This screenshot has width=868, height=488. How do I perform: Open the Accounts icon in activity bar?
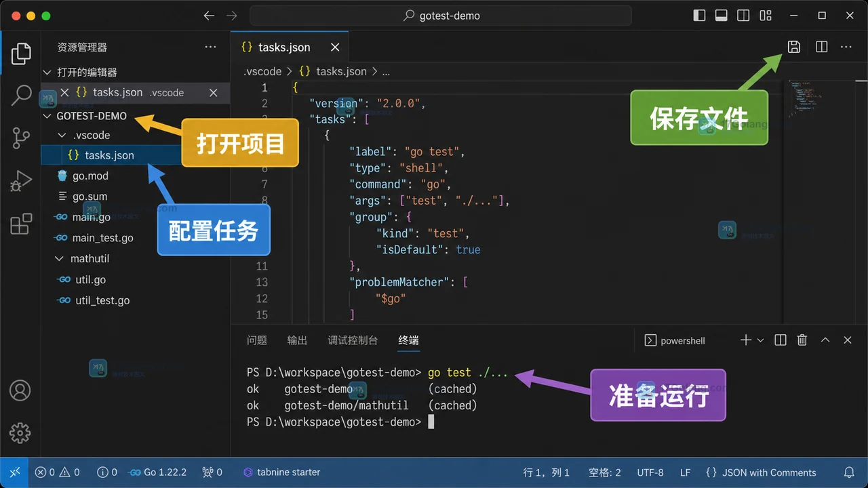[x=20, y=390]
